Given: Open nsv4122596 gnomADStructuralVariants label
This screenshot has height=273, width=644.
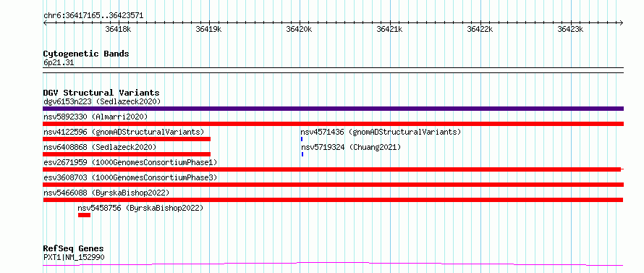Looking at the screenshot, I should pos(124,132).
